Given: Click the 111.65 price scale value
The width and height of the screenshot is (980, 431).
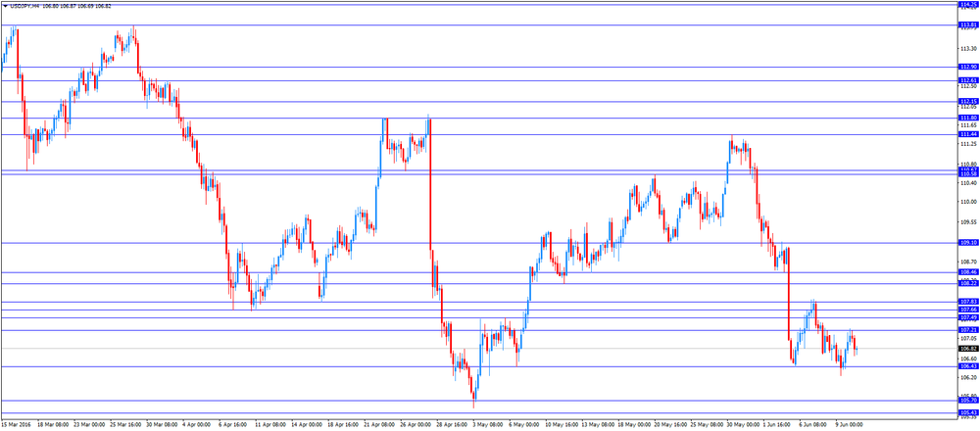Looking at the screenshot, I should [x=968, y=125].
